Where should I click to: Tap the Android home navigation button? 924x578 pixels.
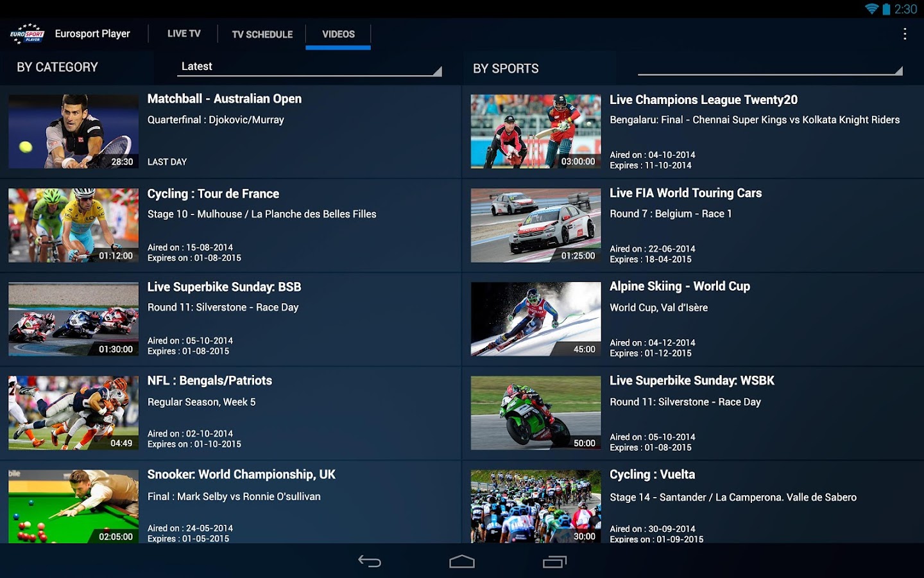click(462, 561)
